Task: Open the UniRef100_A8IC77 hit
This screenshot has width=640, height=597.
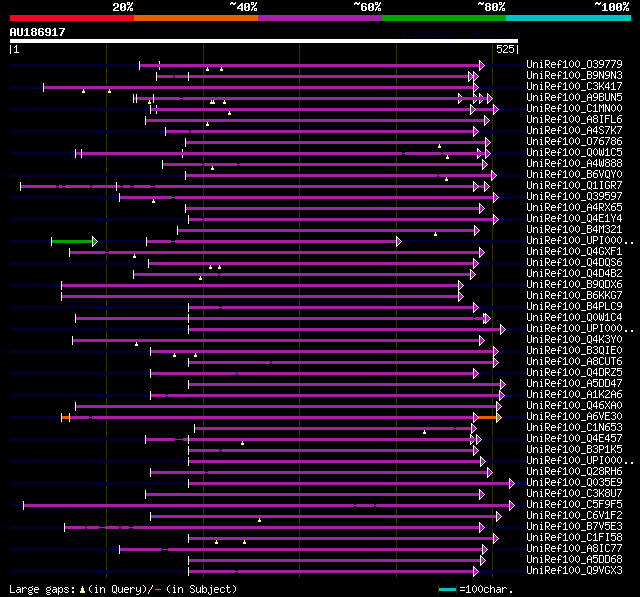Action: [574, 549]
